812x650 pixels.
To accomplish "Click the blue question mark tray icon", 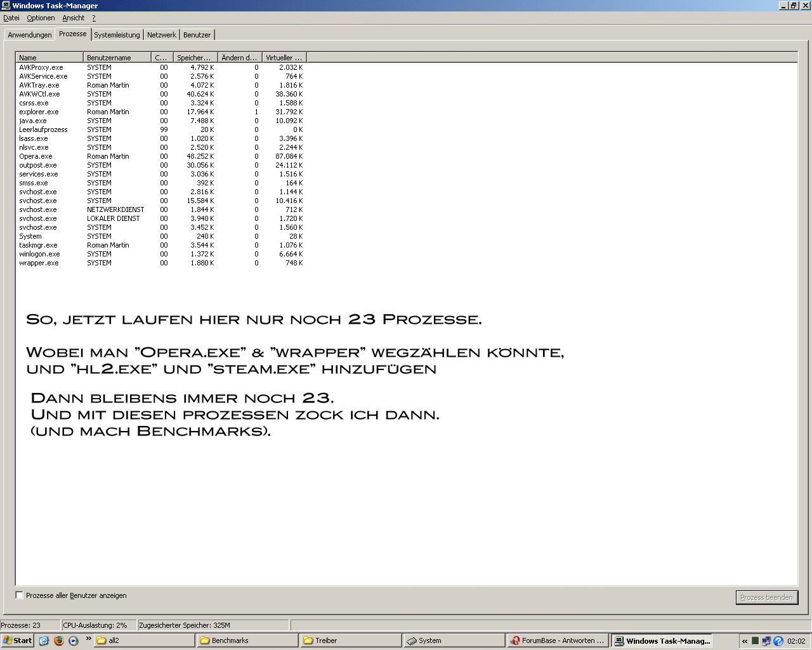I will [x=778, y=641].
